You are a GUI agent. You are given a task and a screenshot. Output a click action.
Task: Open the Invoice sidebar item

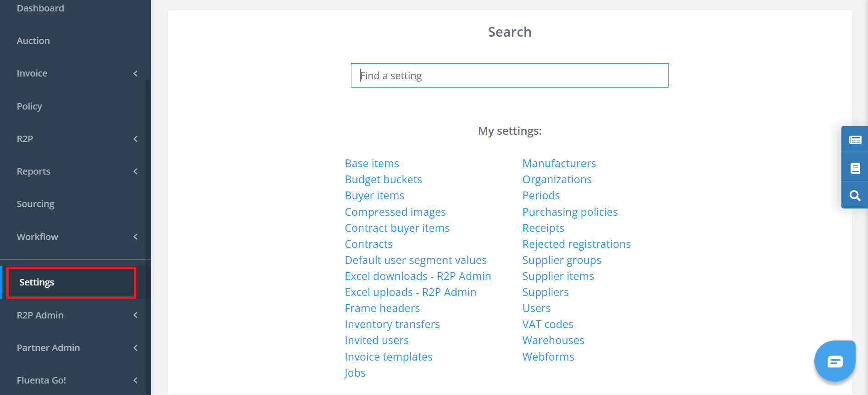pos(32,73)
